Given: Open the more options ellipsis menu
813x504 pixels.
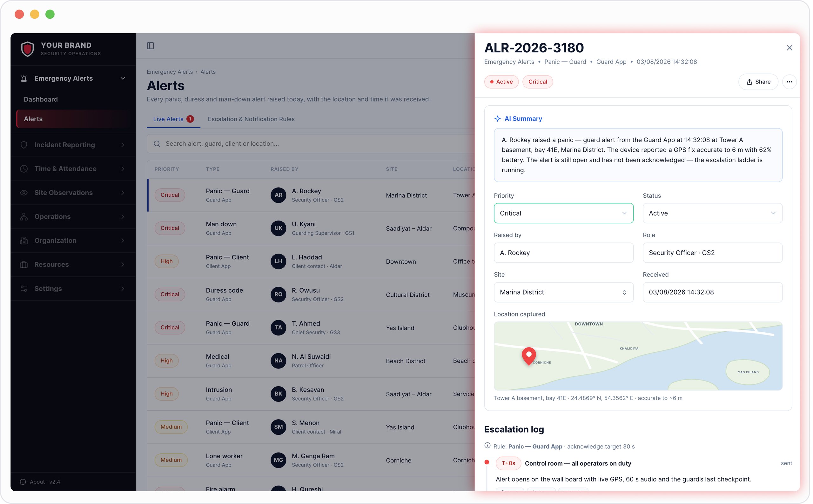Looking at the screenshot, I should coord(789,82).
